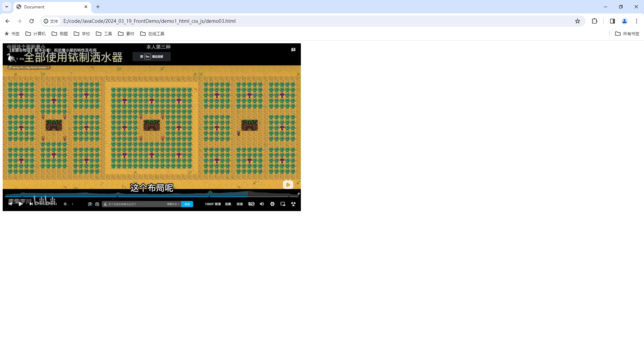The image size is (644, 349).
Task: Open the 倍速 playback speed menu
Action: [x=239, y=204]
